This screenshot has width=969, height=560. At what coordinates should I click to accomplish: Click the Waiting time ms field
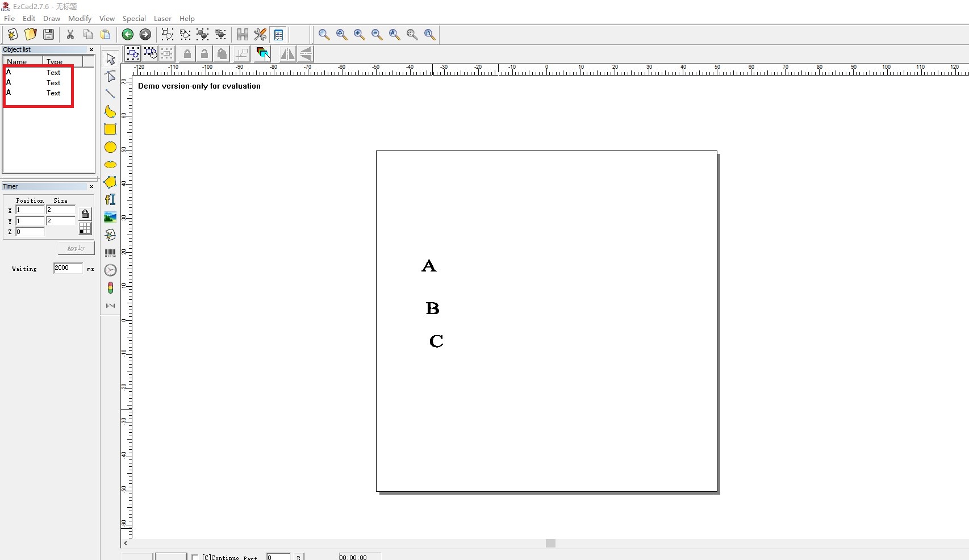[68, 268]
